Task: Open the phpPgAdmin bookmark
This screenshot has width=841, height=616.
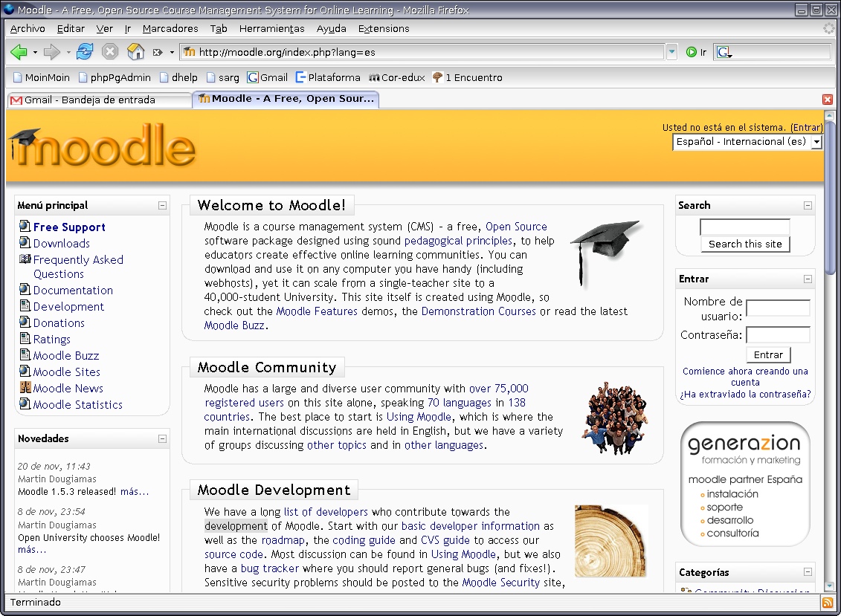Action: pos(115,77)
